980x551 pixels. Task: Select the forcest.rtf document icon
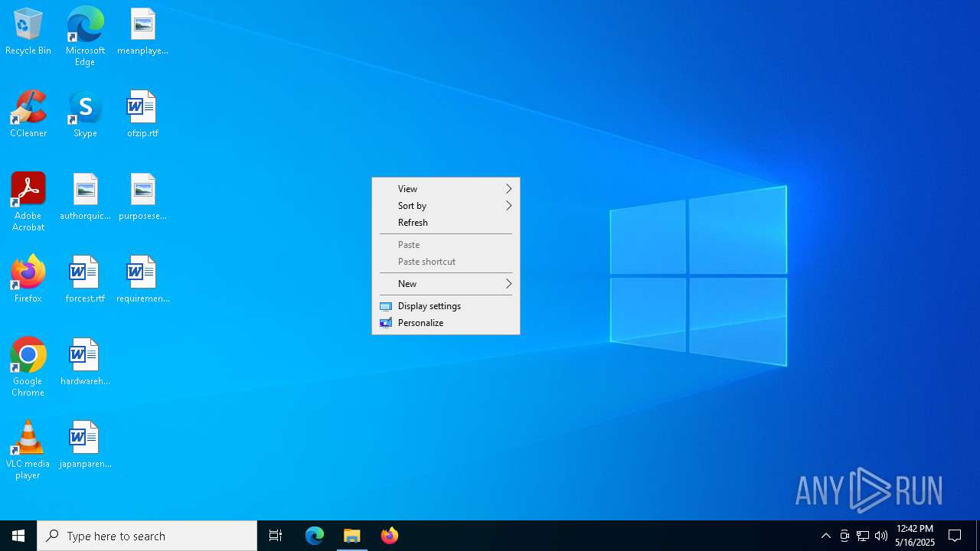[85, 280]
